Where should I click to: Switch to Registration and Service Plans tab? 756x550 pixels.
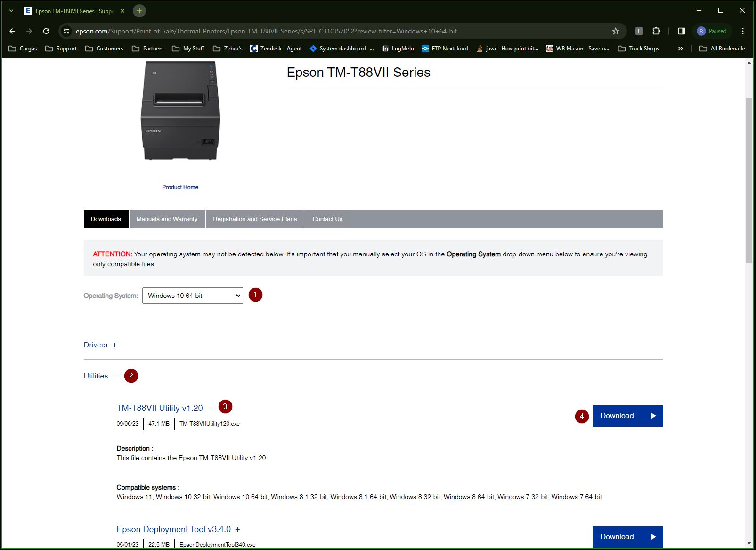click(255, 219)
